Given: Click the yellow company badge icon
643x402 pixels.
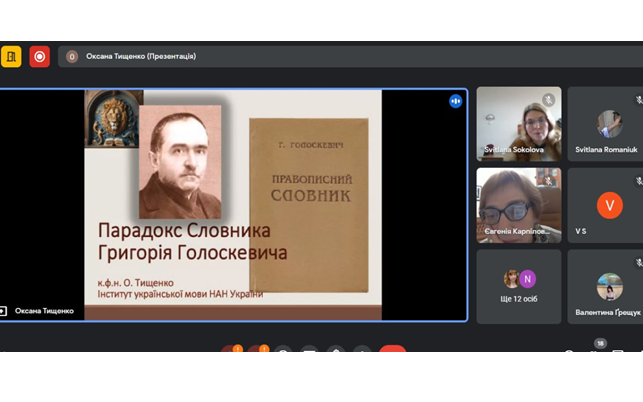Looking at the screenshot, I should tap(11, 57).
